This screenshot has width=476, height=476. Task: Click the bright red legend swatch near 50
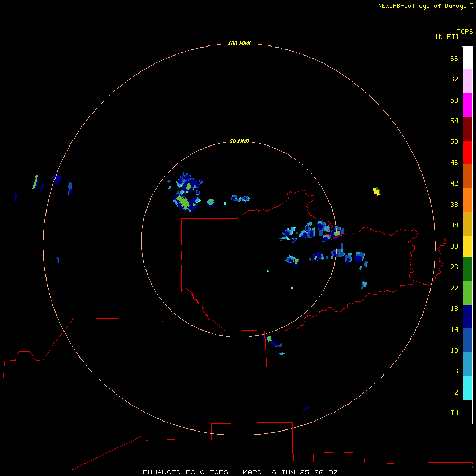coord(467,152)
